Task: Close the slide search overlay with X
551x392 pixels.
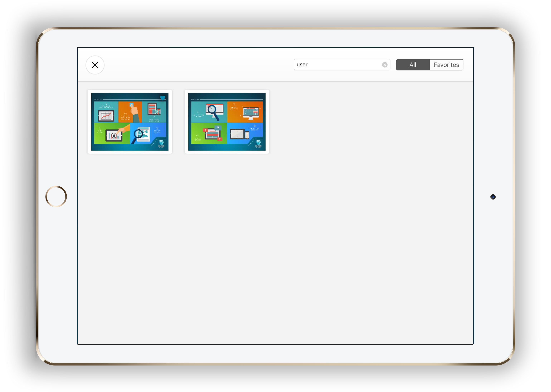Action: (95, 65)
